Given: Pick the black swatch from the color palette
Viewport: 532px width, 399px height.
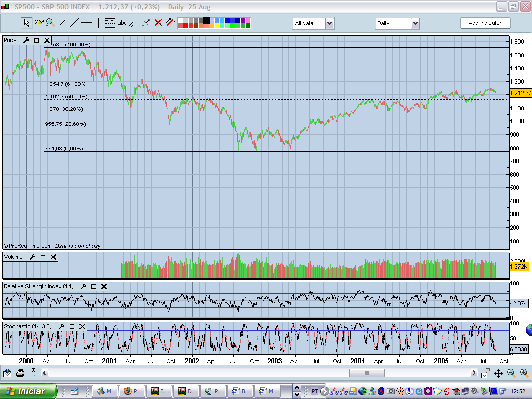Looking at the screenshot, I should click(206, 20).
